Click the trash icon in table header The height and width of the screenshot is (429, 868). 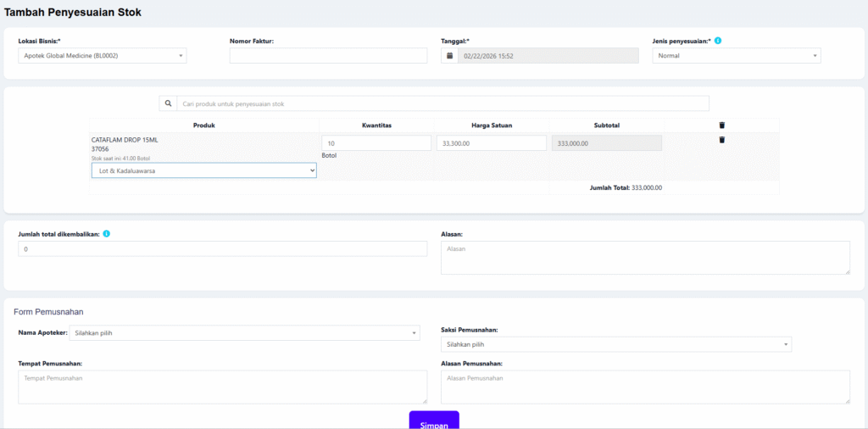(x=721, y=125)
